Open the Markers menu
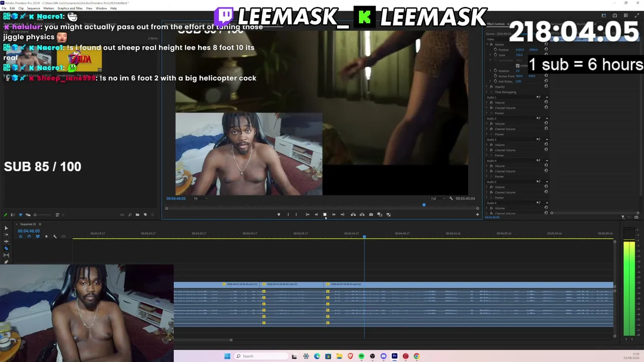 click(x=49, y=9)
